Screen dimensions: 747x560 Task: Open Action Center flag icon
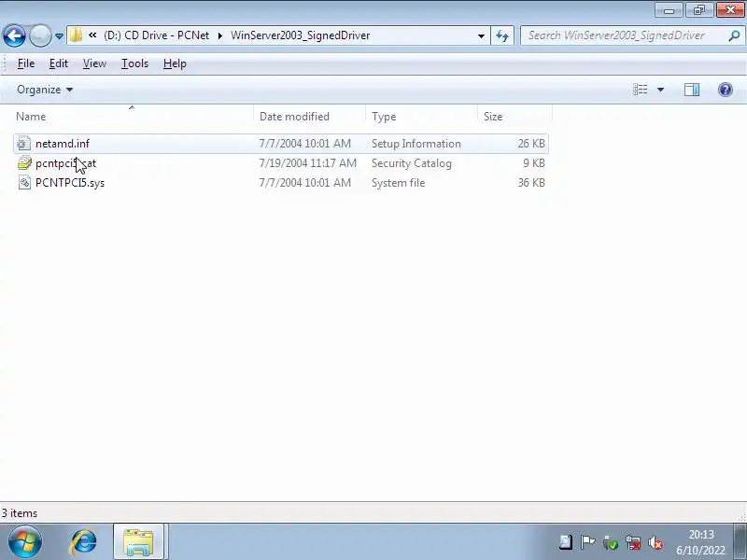(587, 542)
